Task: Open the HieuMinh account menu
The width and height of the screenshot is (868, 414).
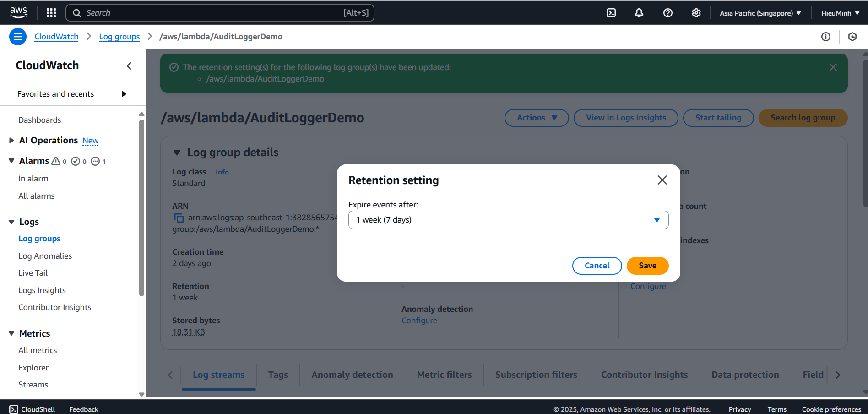Action: click(840, 13)
